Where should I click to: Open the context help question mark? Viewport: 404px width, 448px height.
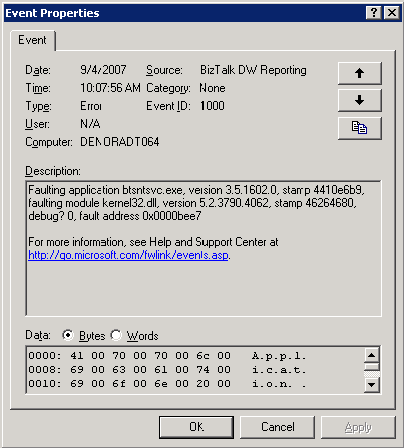(x=374, y=13)
